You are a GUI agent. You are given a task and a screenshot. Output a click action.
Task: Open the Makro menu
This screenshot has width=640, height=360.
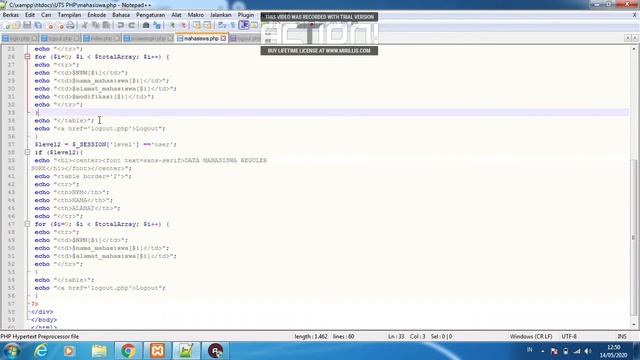pos(196,15)
